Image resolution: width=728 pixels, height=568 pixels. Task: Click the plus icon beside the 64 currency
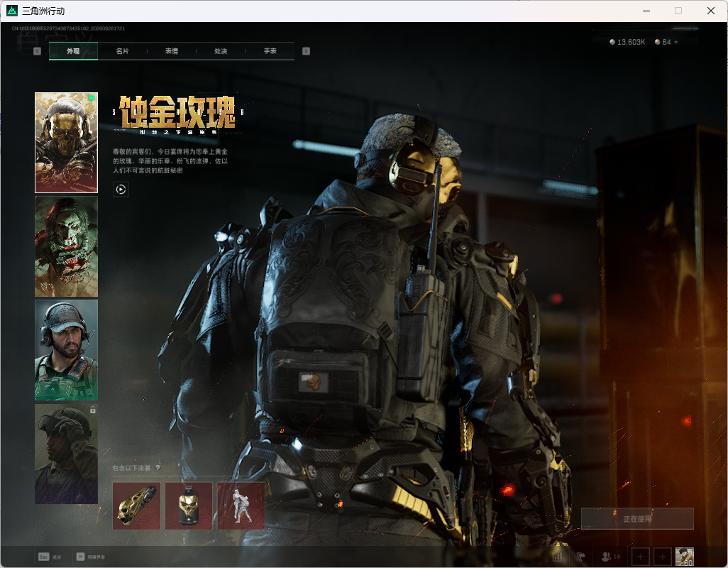point(676,42)
